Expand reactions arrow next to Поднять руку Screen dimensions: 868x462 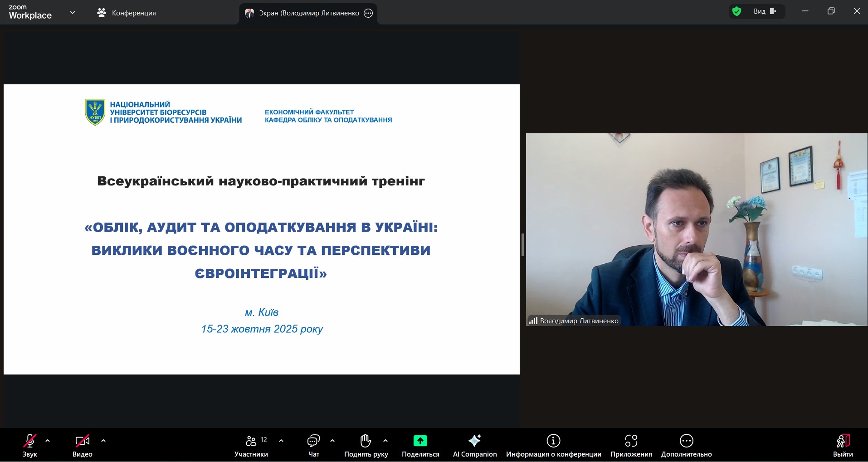coord(385,441)
